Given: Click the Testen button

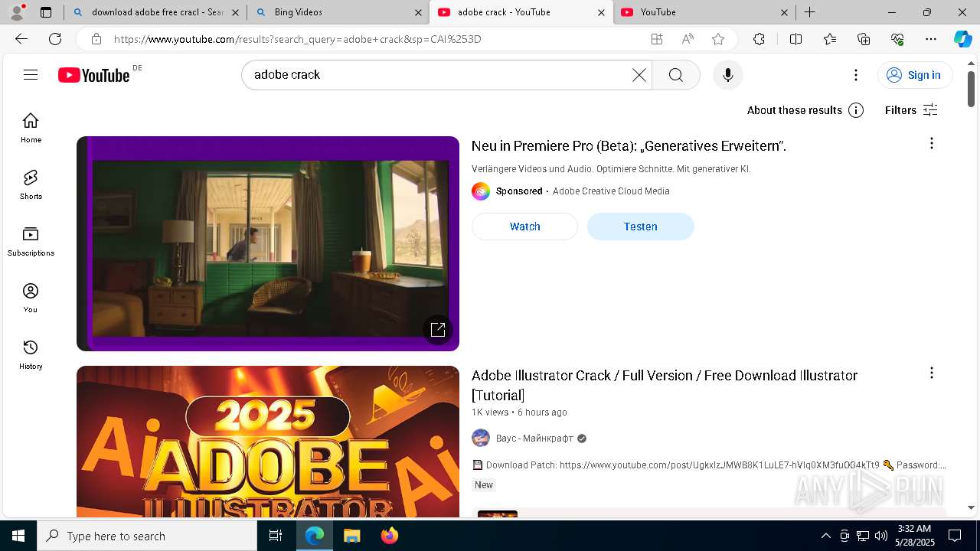Looking at the screenshot, I should point(641,227).
